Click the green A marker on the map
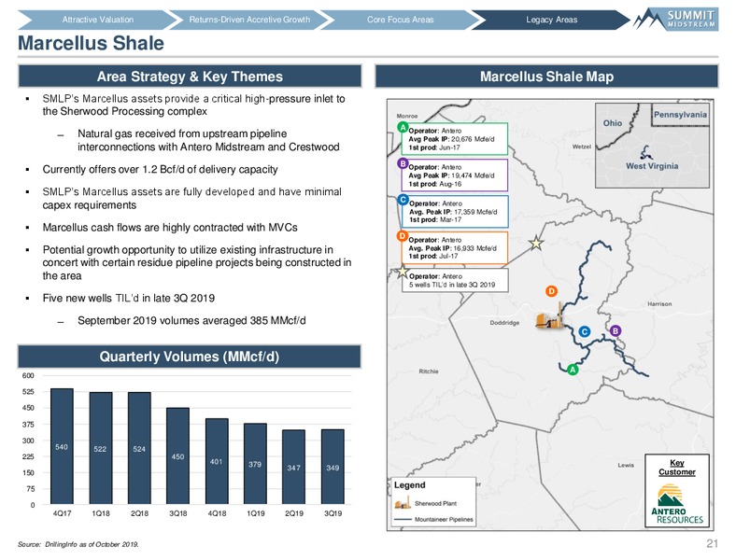This screenshot has width=736, height=560. [573, 370]
